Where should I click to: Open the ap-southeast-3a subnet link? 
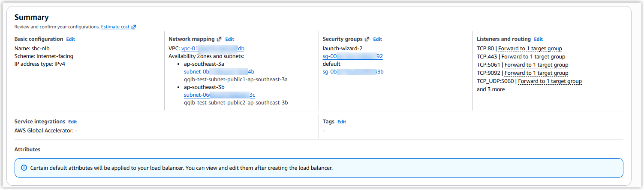pyautogui.click(x=219, y=72)
